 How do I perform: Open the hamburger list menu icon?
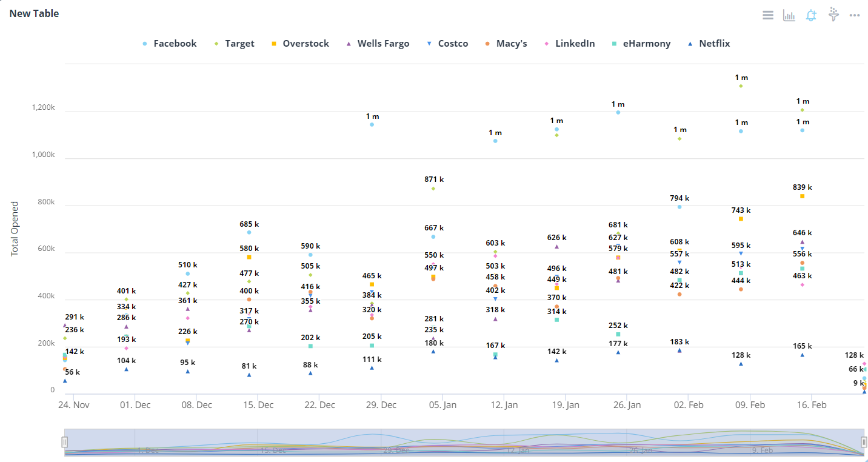(767, 15)
